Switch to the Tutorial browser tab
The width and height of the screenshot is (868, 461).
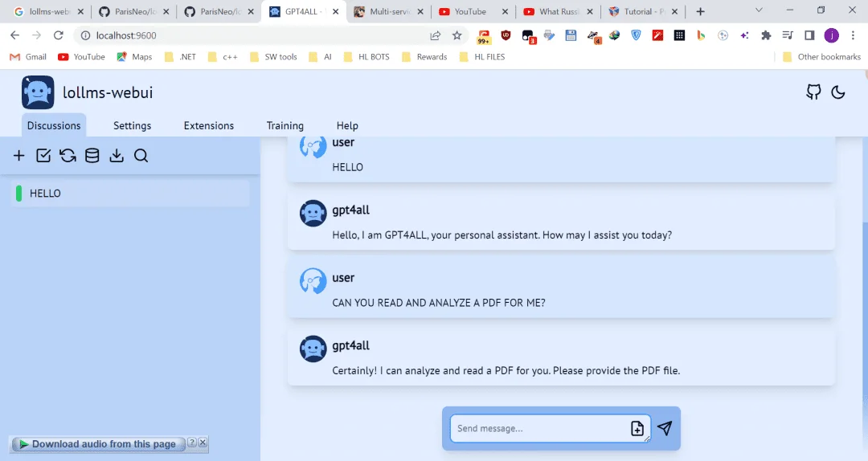(642, 11)
